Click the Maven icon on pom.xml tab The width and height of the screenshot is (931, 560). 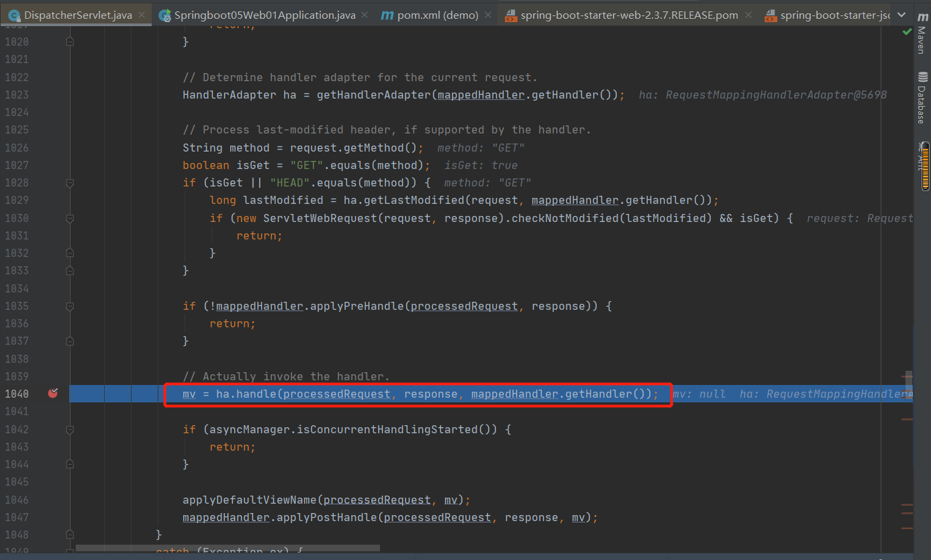click(387, 15)
